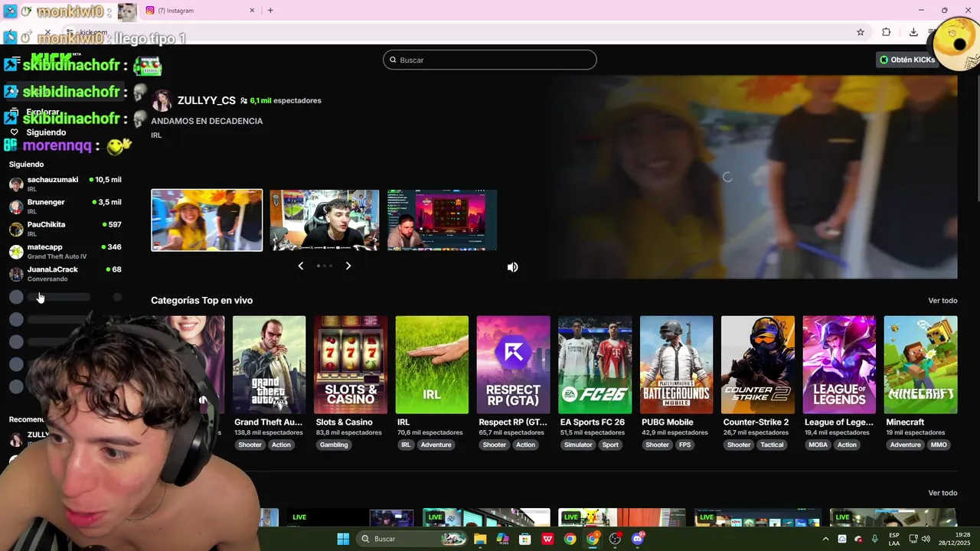
Task: Click the microphone icon in system tray
Action: point(874,539)
